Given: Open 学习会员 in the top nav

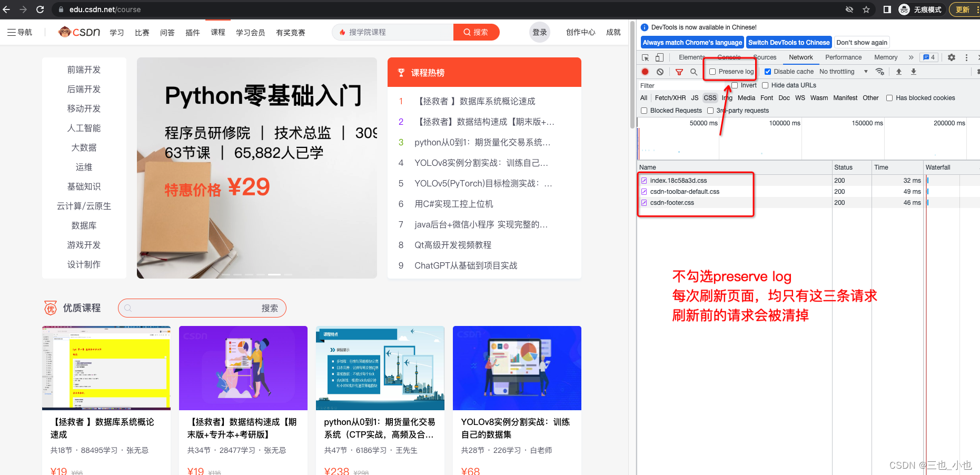Looking at the screenshot, I should (251, 33).
